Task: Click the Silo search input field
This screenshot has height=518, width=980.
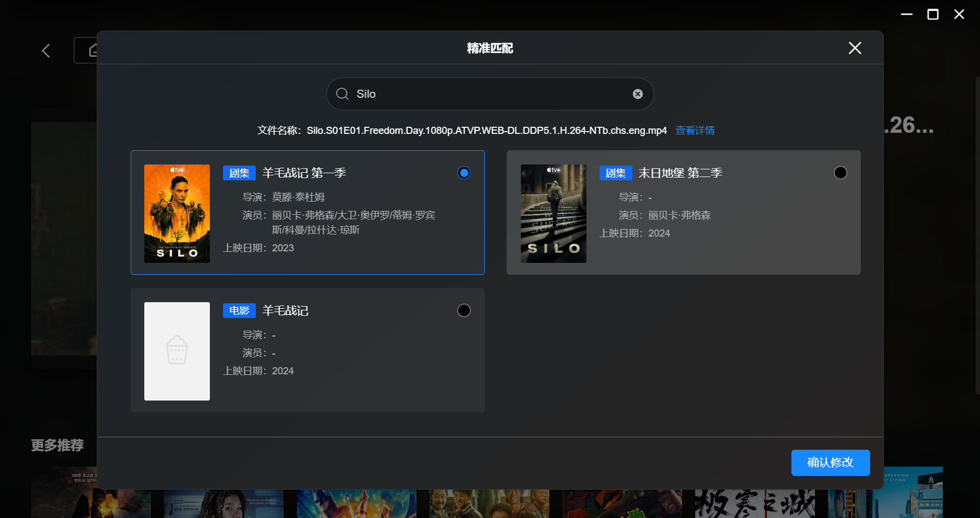Action: (490, 94)
